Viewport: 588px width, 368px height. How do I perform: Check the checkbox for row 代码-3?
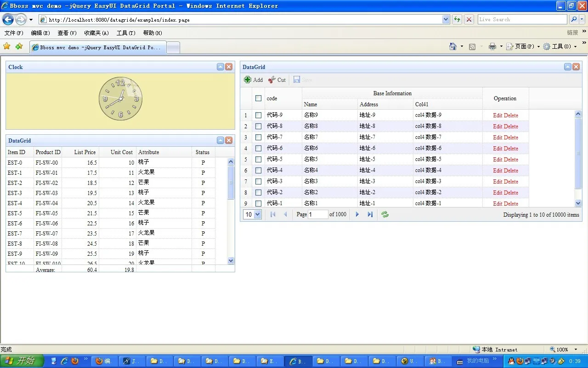(258, 181)
